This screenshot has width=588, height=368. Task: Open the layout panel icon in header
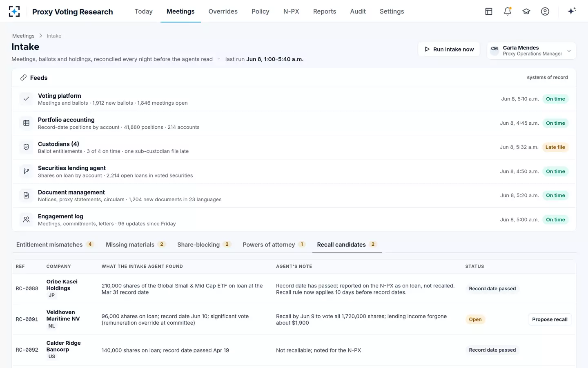tap(489, 11)
